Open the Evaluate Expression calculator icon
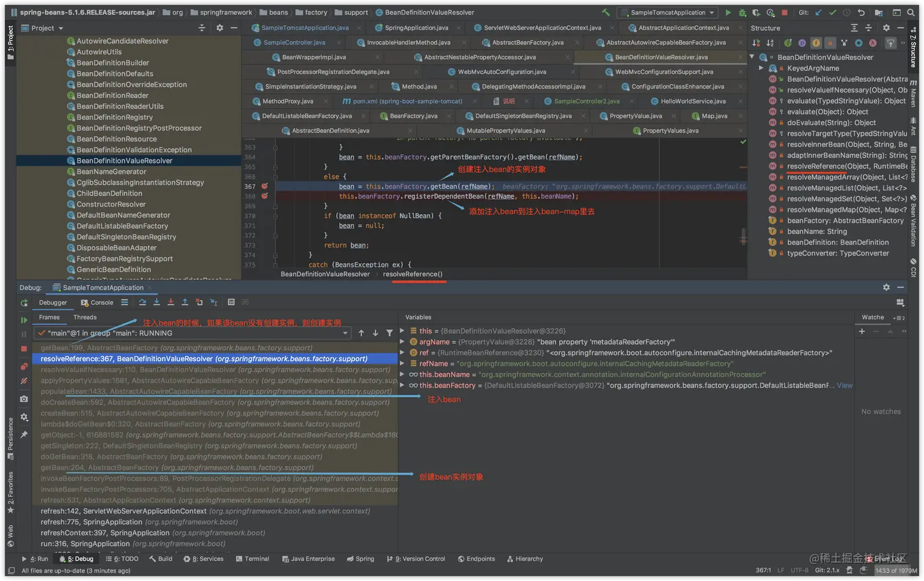The height and width of the screenshot is (581, 924). 231,302
